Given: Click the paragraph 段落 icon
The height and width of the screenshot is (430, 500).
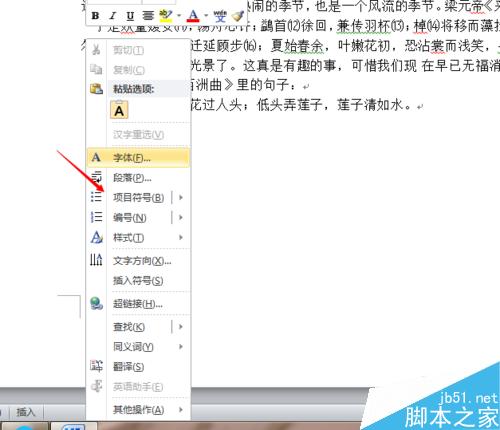Looking at the screenshot, I should pyautogui.click(x=96, y=178).
